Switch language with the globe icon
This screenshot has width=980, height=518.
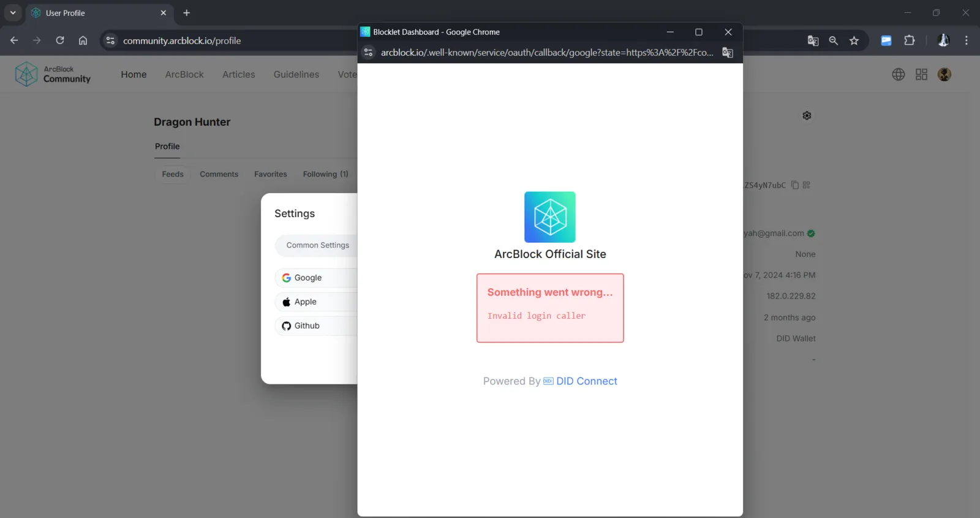pyautogui.click(x=899, y=74)
